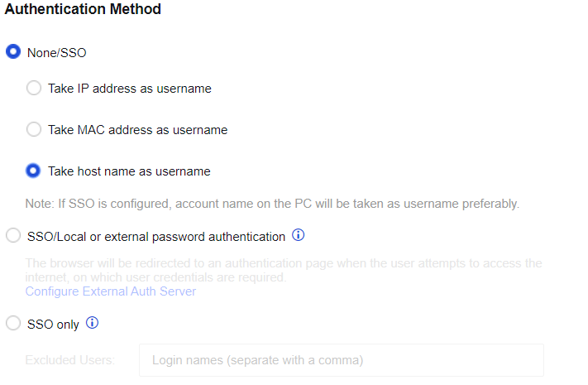The image size is (588, 385).
Task: Open Configure External Auth Server link
Action: [x=110, y=291]
